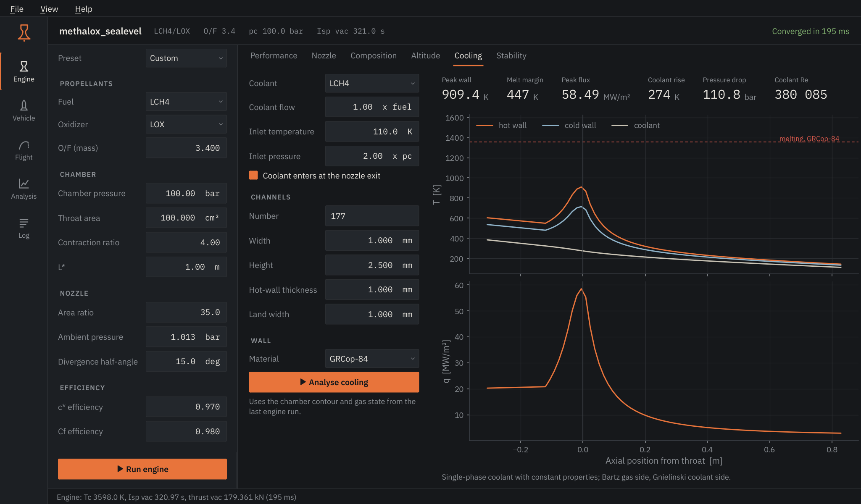Open the Help menu
This screenshot has height=504, width=861.
click(x=84, y=9)
